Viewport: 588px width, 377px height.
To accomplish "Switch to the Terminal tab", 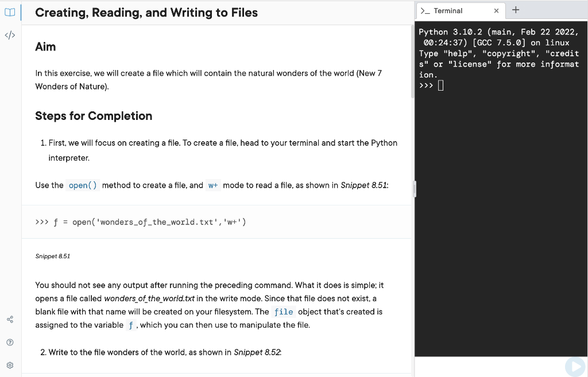I will pyautogui.click(x=454, y=10).
